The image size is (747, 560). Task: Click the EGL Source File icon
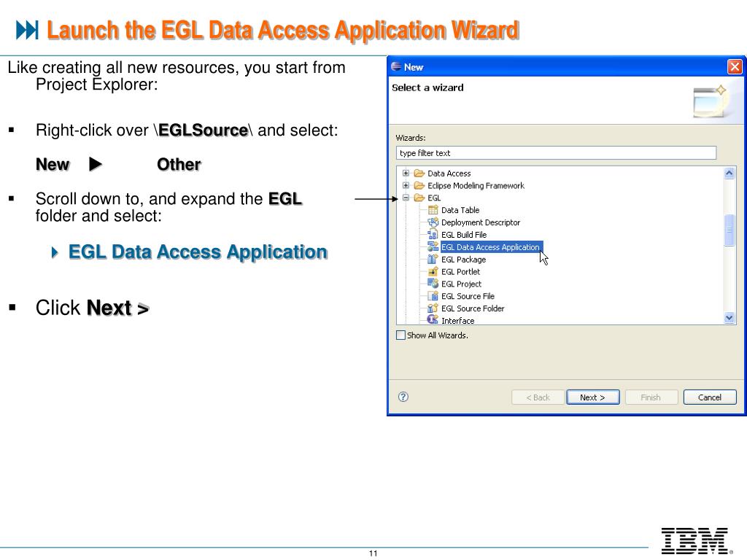[x=433, y=296]
